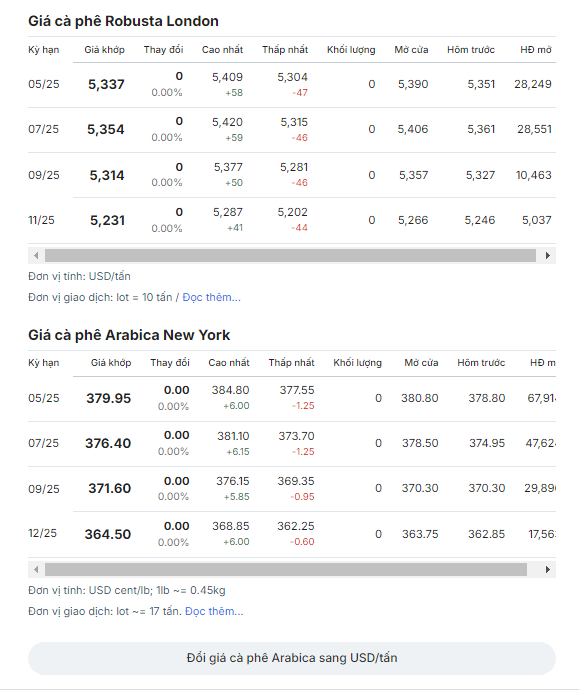Select Robusta 11/25 contract row label
Screen dimensions: 579x691
tap(41, 220)
